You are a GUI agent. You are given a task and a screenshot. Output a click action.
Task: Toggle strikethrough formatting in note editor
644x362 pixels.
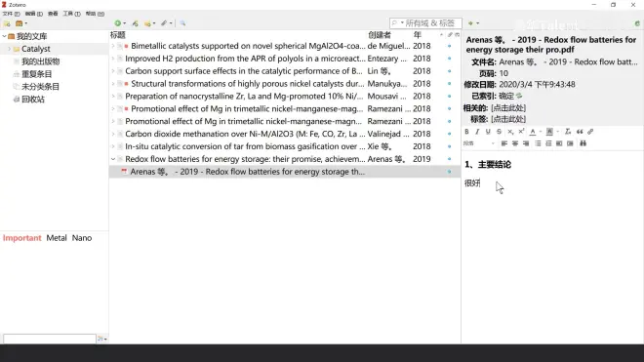499,132
